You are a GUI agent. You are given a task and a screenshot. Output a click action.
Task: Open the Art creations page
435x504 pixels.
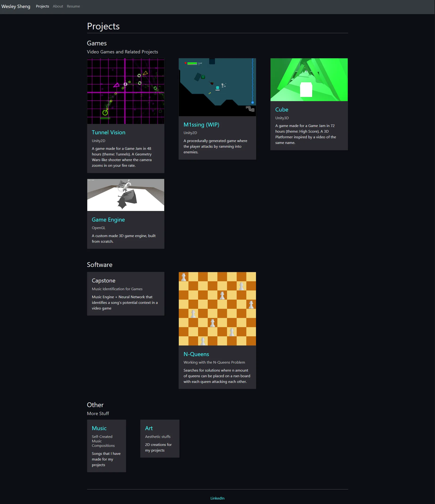tap(149, 428)
